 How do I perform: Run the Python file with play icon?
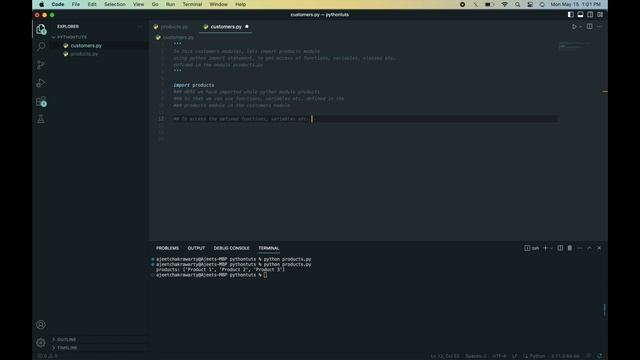pos(574,27)
